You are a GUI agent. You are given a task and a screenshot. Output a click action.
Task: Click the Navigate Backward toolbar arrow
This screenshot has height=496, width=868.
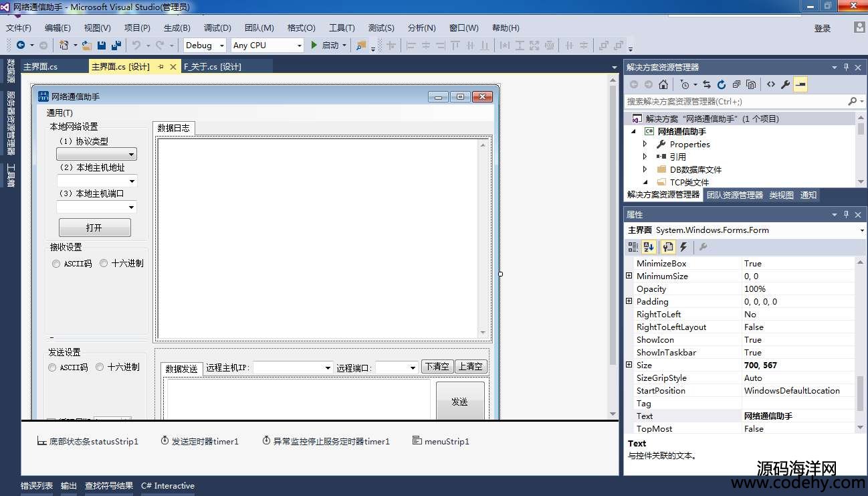coord(21,45)
